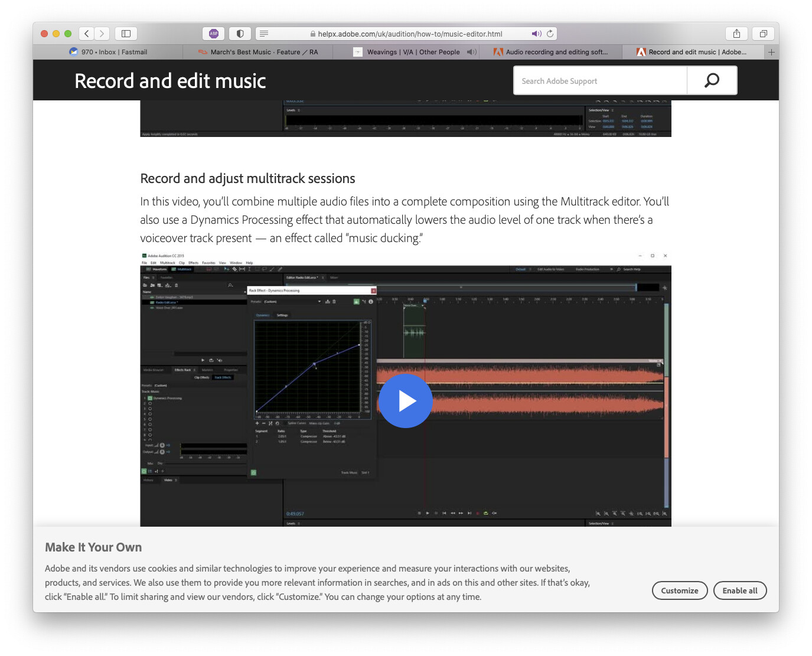Click the Search Adobe Support input field
Image resolution: width=812 pixels, height=656 pixels.
click(599, 80)
